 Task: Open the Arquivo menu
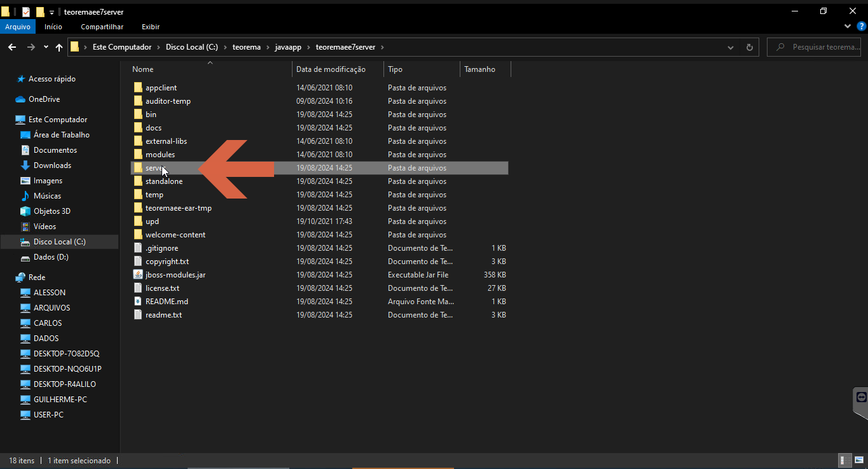[18, 27]
